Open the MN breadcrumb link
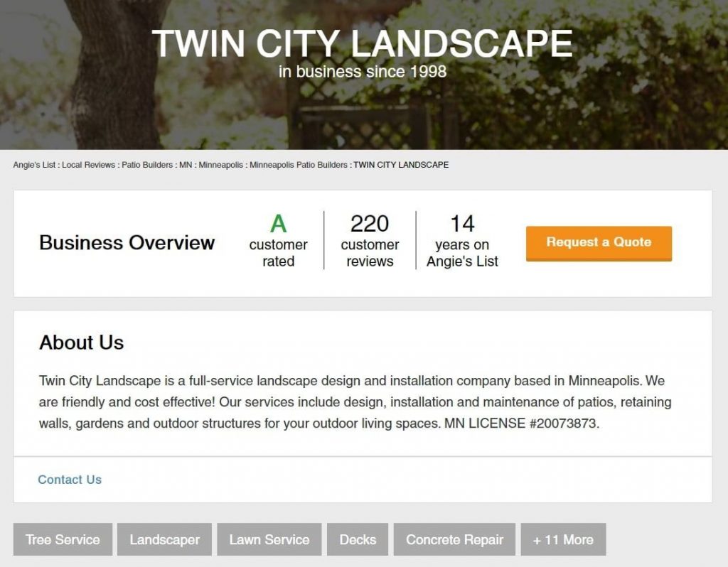Viewport: 728px width, 567px height. pyautogui.click(x=186, y=165)
